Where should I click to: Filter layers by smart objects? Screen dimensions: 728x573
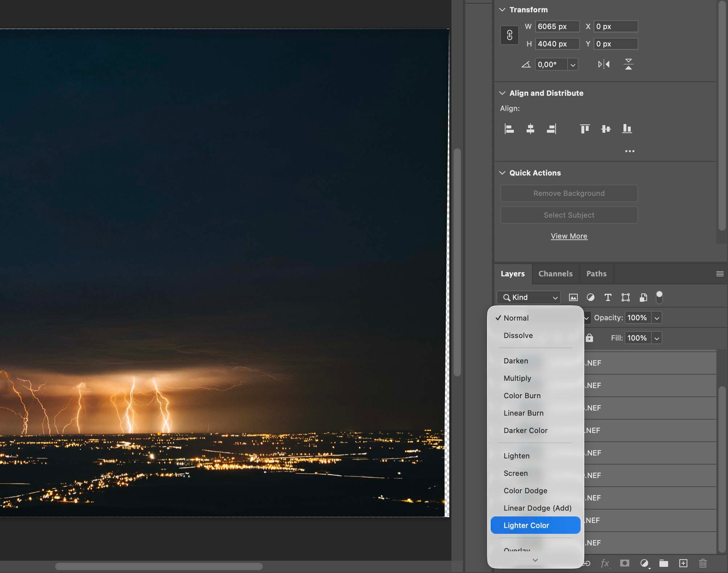pyautogui.click(x=643, y=297)
